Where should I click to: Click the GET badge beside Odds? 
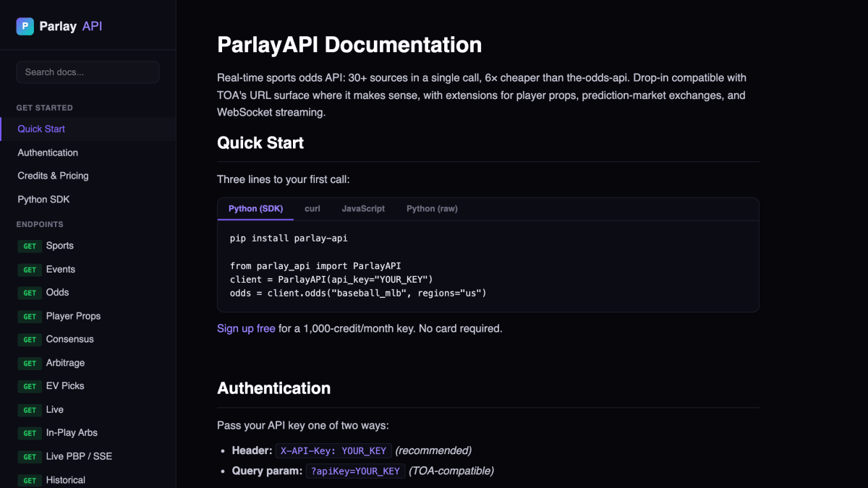pyautogui.click(x=30, y=293)
